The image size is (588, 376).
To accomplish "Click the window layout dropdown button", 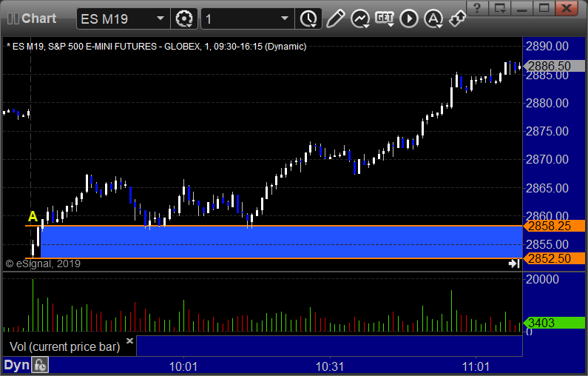I will coord(500,8).
